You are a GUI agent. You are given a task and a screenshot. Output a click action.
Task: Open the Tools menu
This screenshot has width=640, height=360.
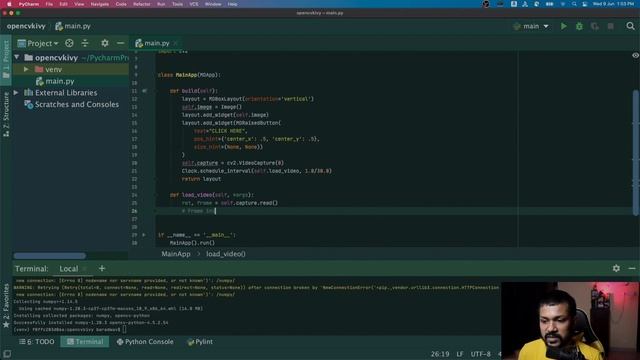(177, 4)
